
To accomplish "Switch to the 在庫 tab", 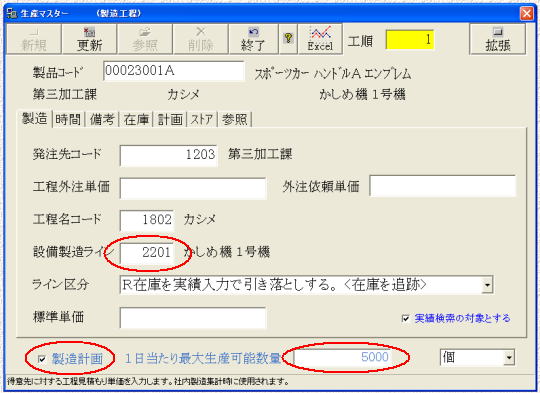I will click(x=136, y=120).
